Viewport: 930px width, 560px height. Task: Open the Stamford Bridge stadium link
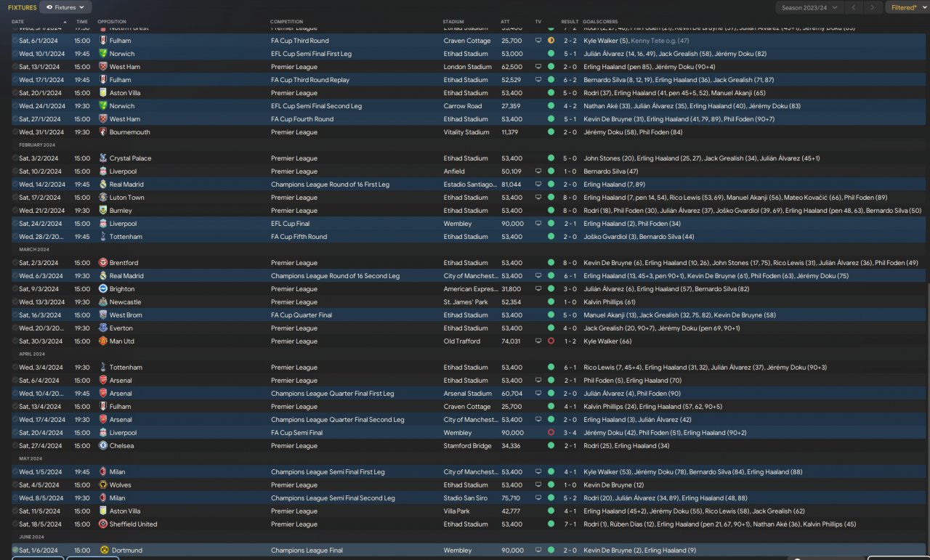pos(468,446)
